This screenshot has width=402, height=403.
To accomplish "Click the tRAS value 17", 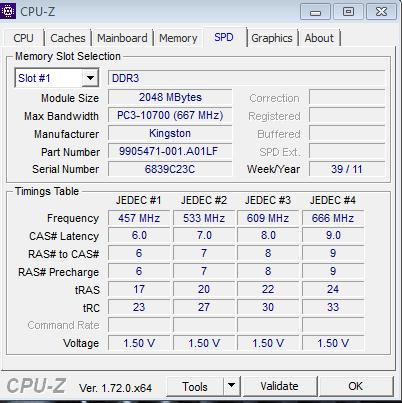I will point(139,289).
